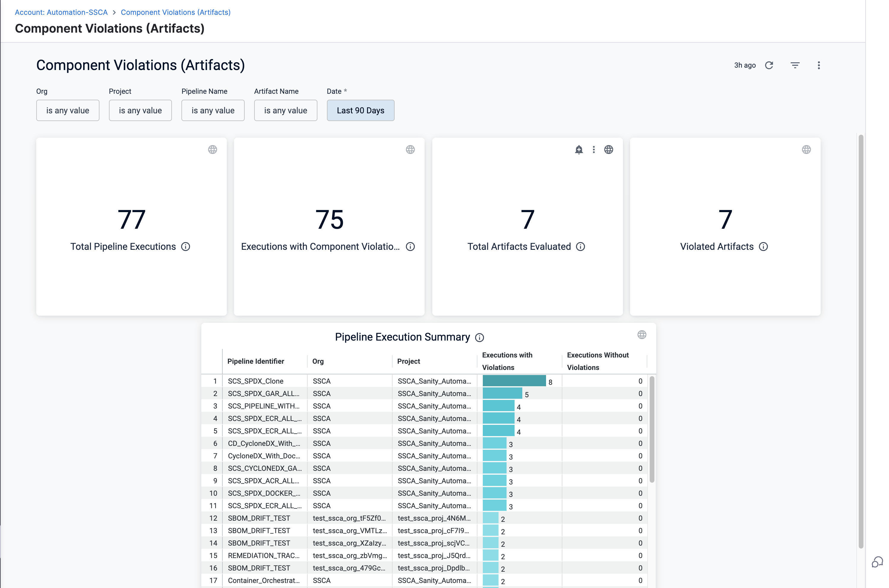Click the dashboard refresh icon
The height and width of the screenshot is (588, 889).
click(769, 65)
